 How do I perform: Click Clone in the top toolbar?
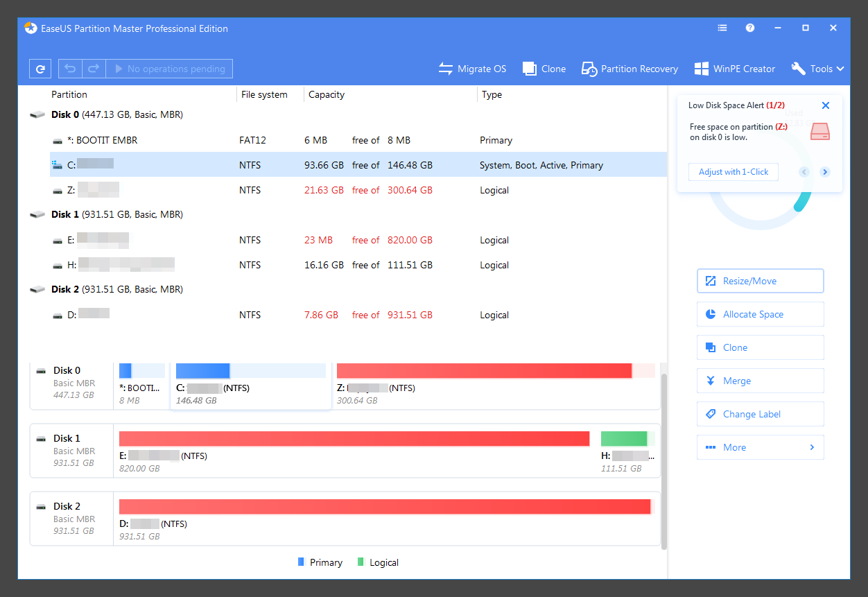click(544, 69)
